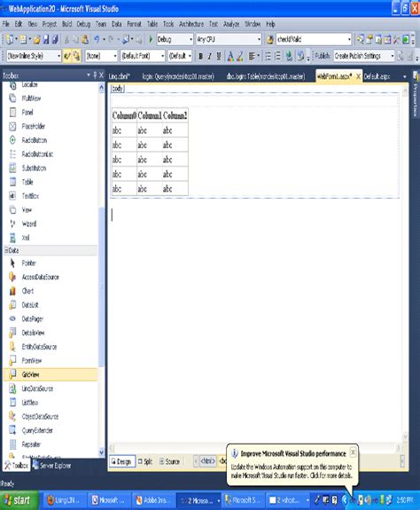Collapse the Data toolbox section
Viewport: 420px width, 510px height.
[x=6, y=250]
